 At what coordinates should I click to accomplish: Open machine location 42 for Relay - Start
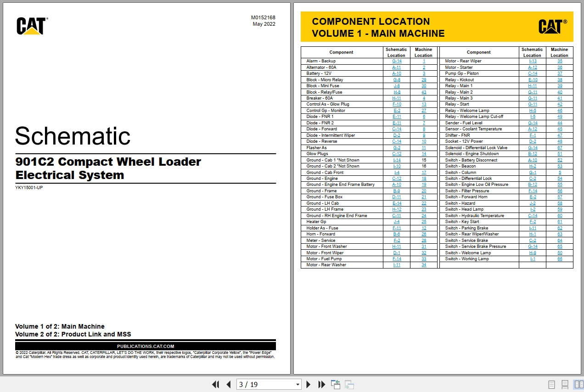tap(560, 104)
